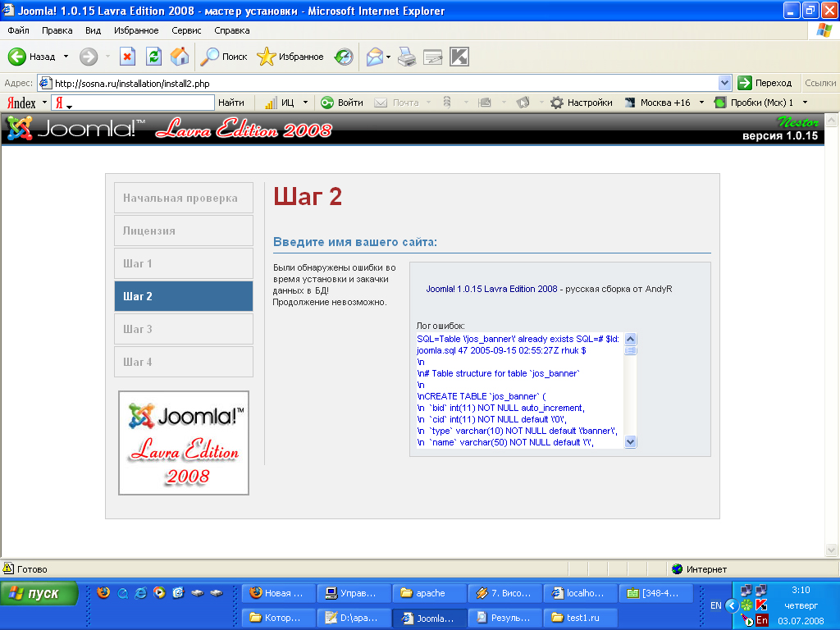Click the Ссылки links bar label
The image size is (840, 630).
click(x=819, y=83)
